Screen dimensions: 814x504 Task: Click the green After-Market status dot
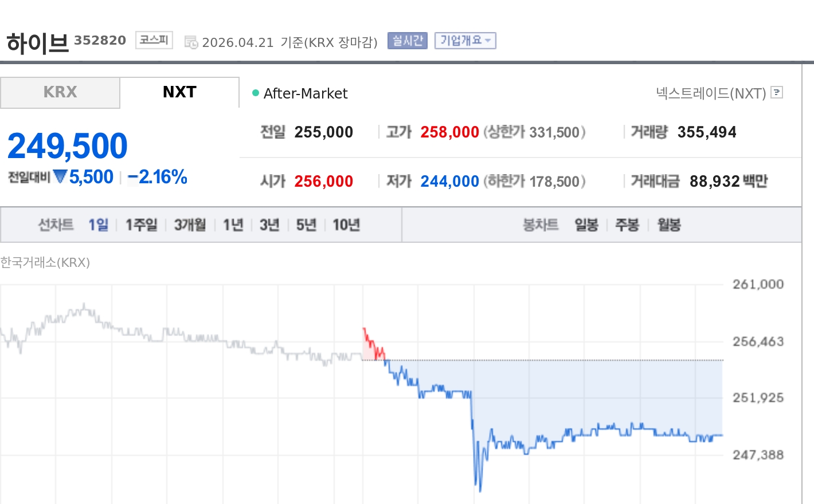coord(255,92)
